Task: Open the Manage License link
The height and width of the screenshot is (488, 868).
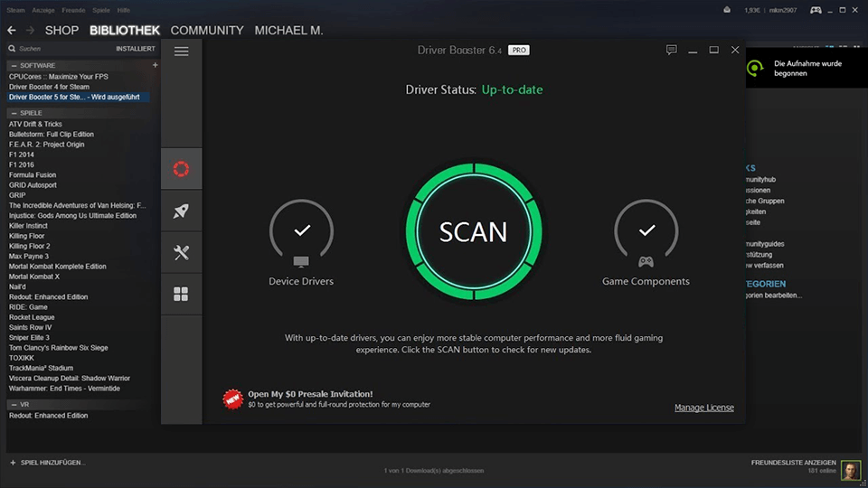Action: coord(704,408)
